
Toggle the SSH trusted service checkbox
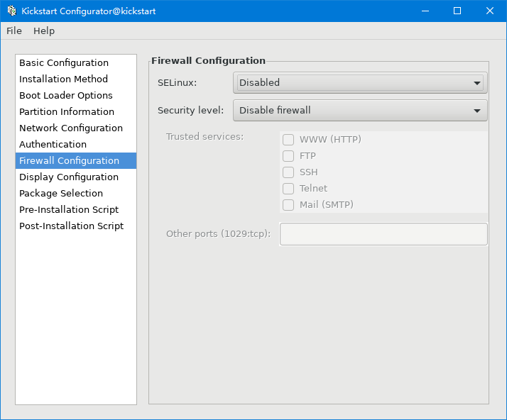(288, 172)
